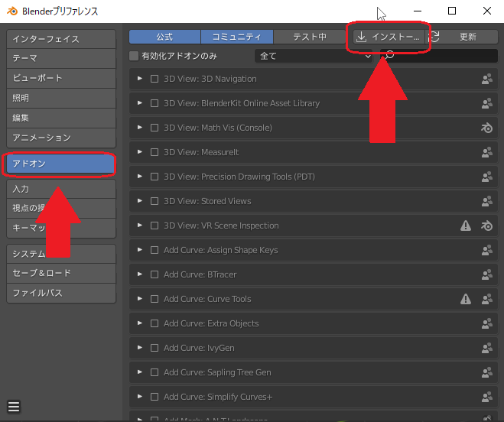The image size is (504, 422).
Task: Enable Add Curve: IvyGen addon
Action: [154, 348]
